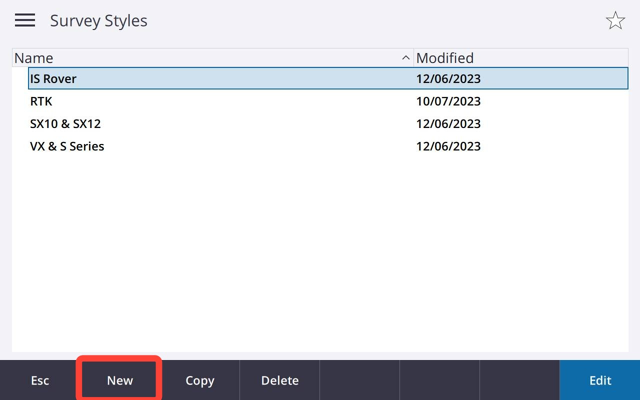Click the blank softkey left of Edit
Image resolution: width=640 pixels, height=400 pixels.
point(520,380)
